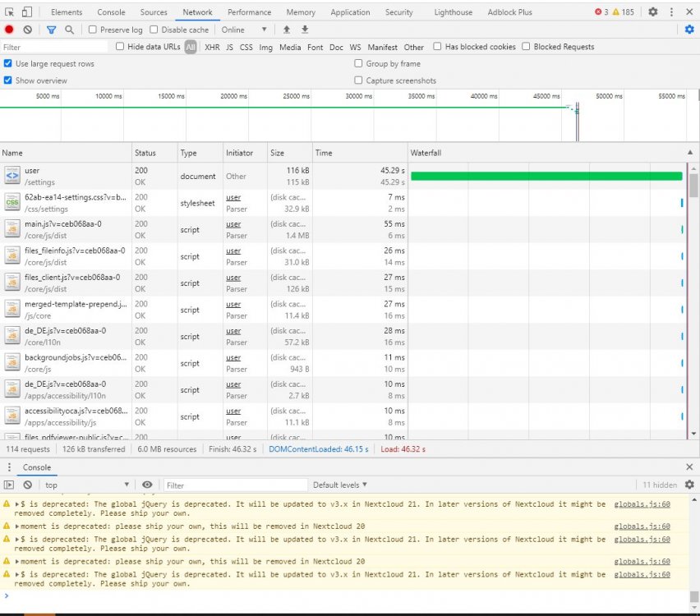Select the inspect element tool
The height and width of the screenshot is (616, 700).
click(x=9, y=12)
